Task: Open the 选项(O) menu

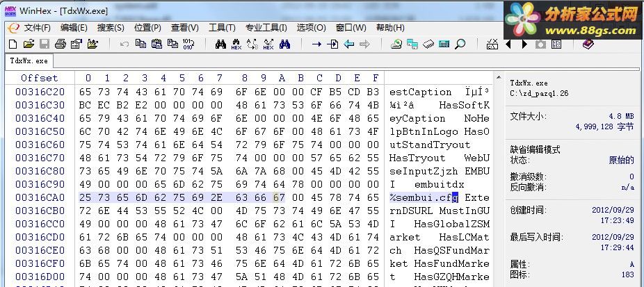Action: [312, 28]
